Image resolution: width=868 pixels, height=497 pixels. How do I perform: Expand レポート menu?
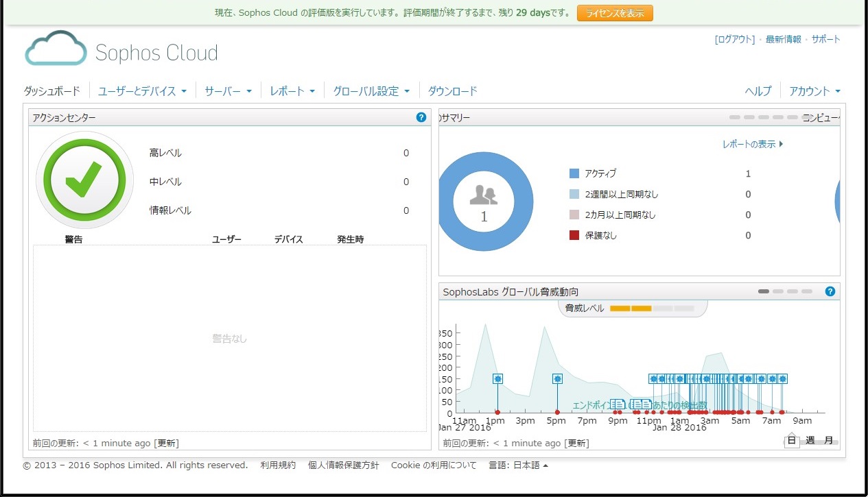tap(292, 90)
